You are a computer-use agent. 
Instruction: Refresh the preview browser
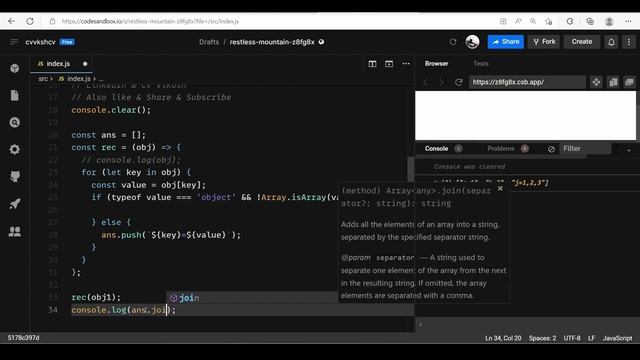point(458,82)
